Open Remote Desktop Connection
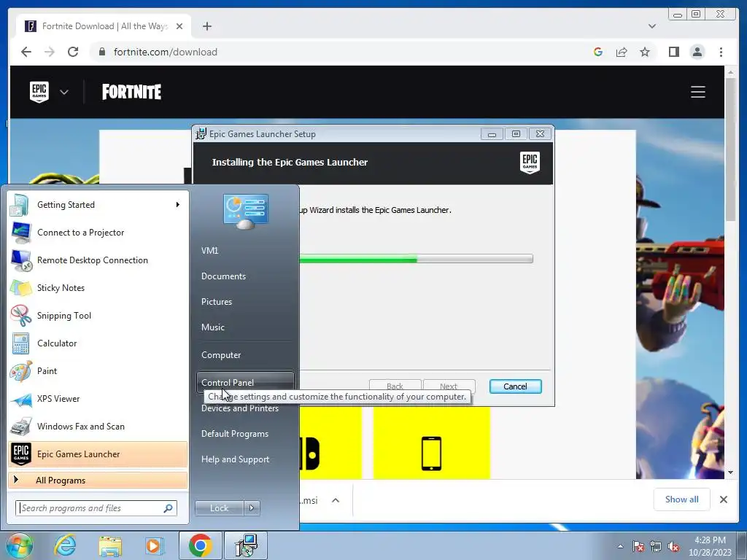Image resolution: width=747 pixels, height=560 pixels. click(98, 260)
